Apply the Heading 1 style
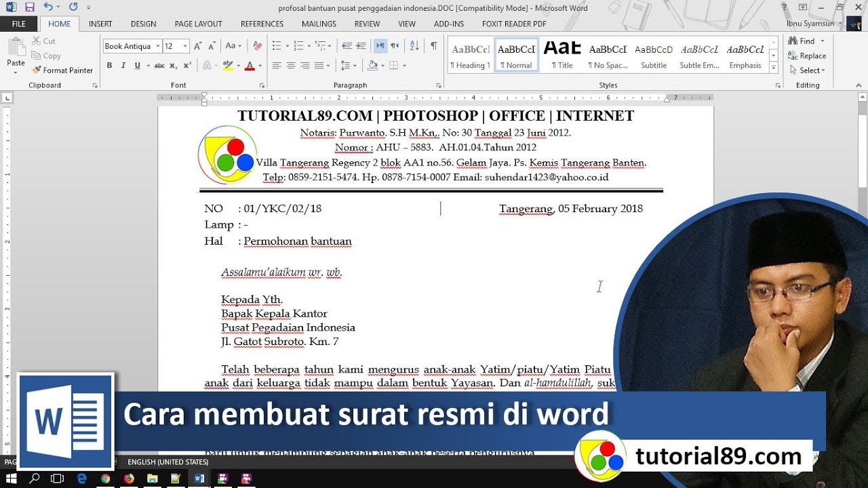This screenshot has width=868, height=488. click(471, 56)
